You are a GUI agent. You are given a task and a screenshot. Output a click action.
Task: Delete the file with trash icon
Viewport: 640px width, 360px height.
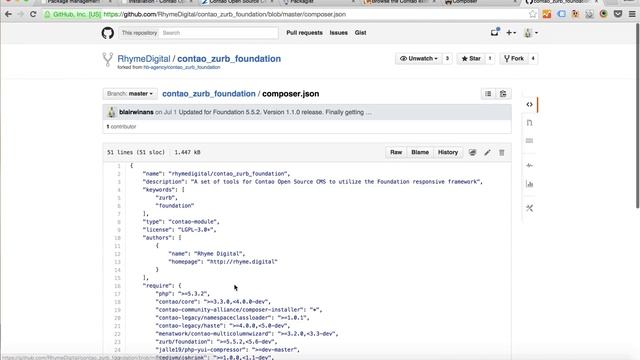(502, 152)
